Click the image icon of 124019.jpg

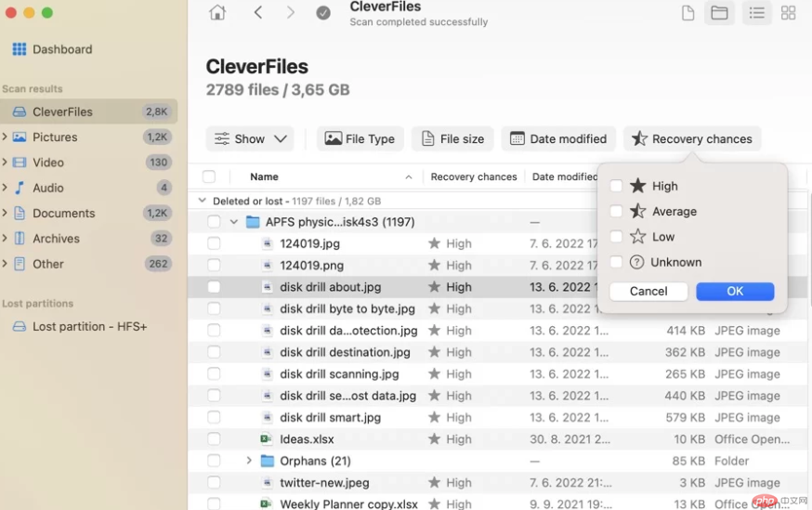point(268,243)
